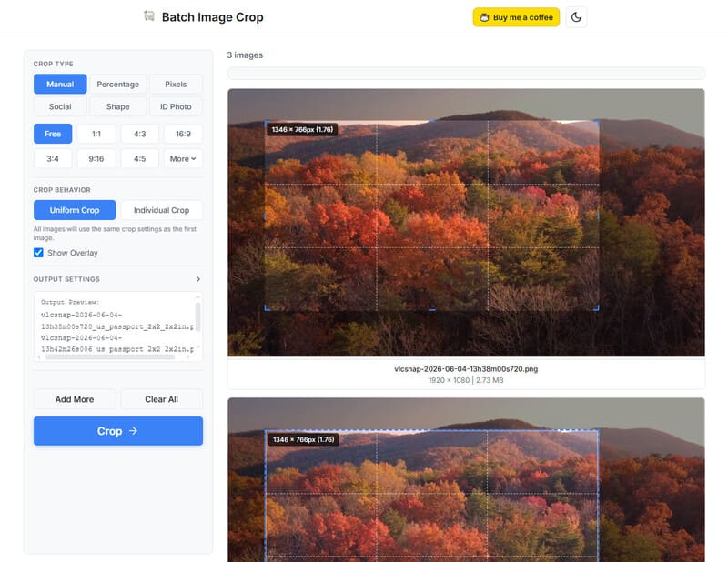Click the Buy me a coffee button
The width and height of the screenshot is (728, 562).
click(x=516, y=17)
